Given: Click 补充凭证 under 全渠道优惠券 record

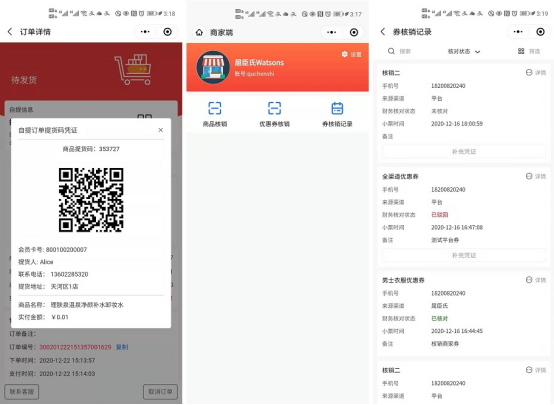Looking at the screenshot, I should click(464, 255).
